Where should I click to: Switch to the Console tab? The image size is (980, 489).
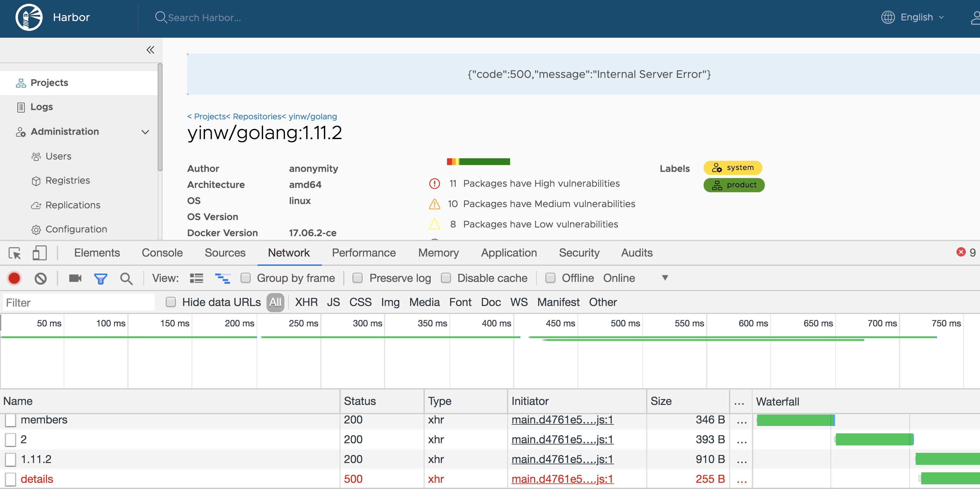[162, 253]
